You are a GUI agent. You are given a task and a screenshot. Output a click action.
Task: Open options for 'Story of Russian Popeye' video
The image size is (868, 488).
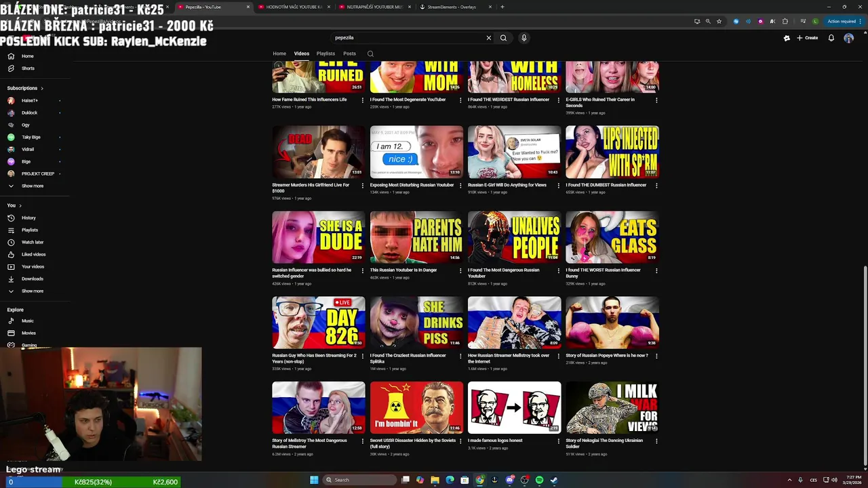click(x=656, y=356)
